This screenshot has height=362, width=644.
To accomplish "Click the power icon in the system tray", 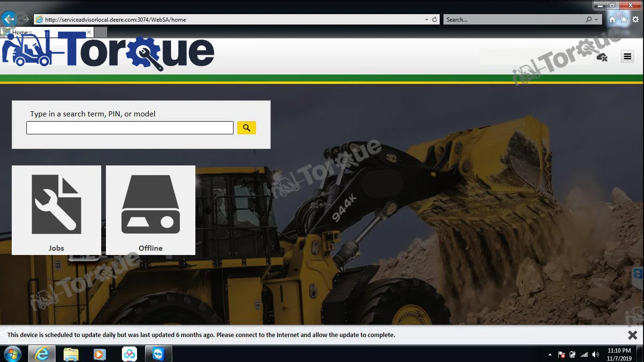I will pyautogui.click(x=572, y=354).
